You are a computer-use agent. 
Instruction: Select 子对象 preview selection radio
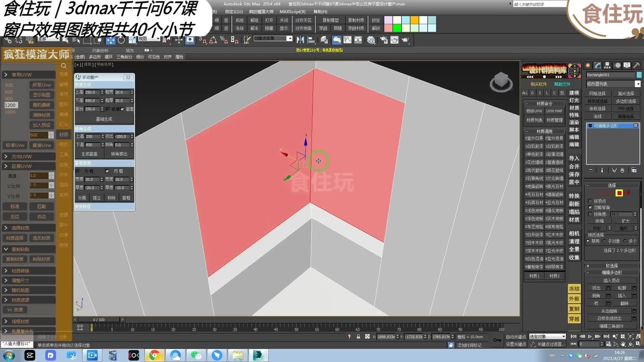pos(604,241)
